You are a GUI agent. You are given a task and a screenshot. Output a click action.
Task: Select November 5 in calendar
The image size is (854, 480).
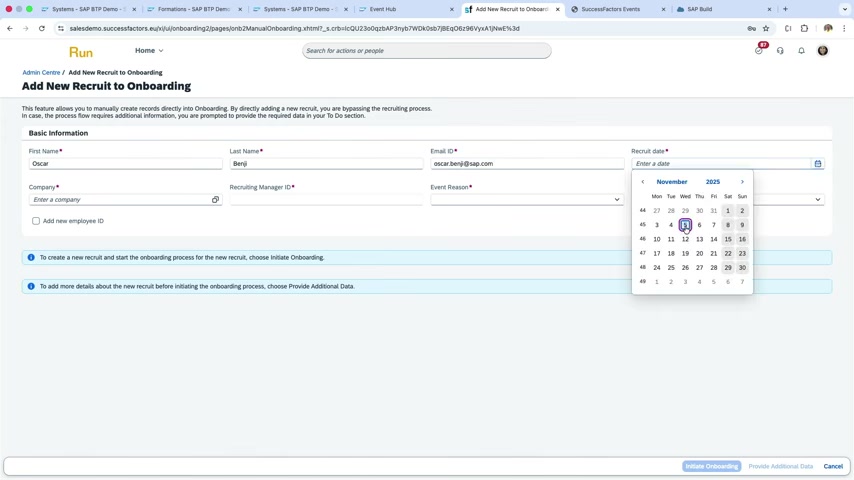(685, 225)
